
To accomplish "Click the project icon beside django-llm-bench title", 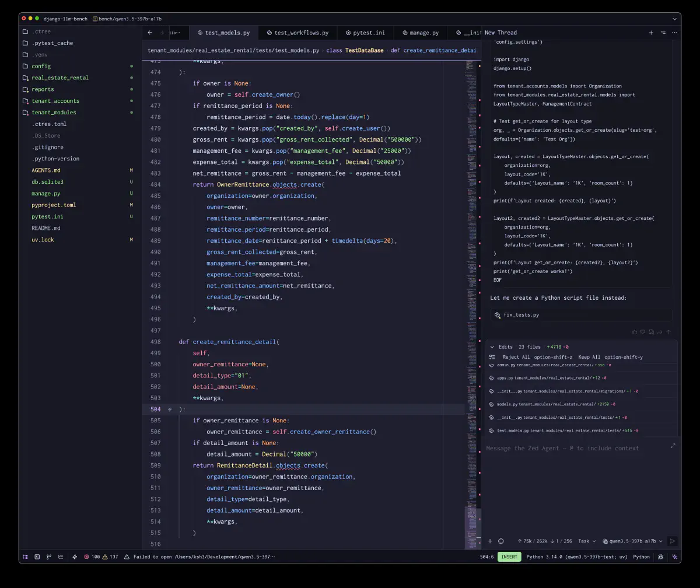I will (x=95, y=19).
